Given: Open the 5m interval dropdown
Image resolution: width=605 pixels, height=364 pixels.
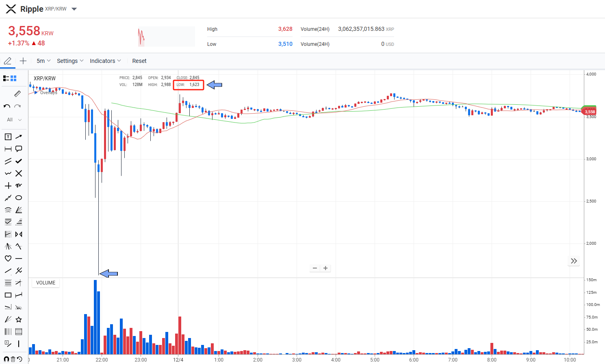Looking at the screenshot, I should point(43,61).
